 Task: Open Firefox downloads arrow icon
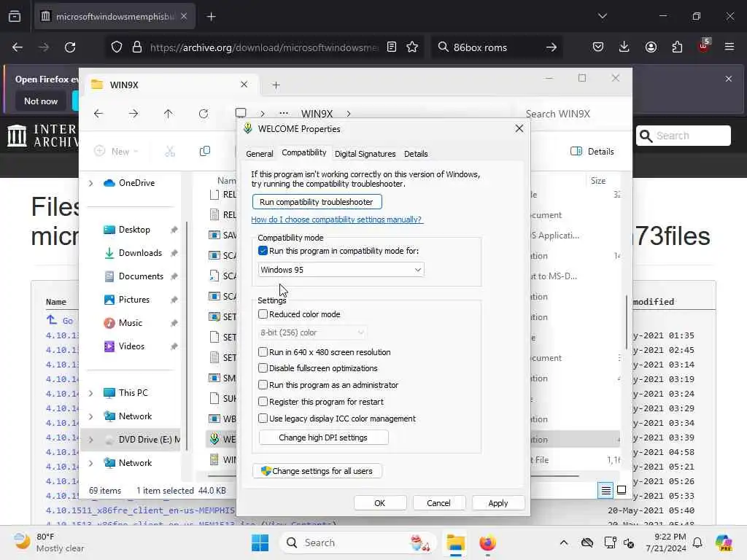point(624,47)
